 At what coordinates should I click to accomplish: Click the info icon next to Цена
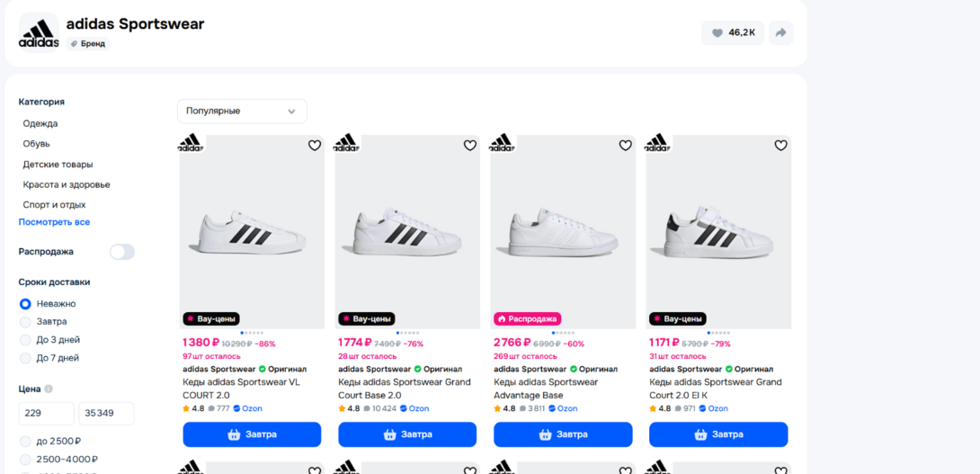click(x=49, y=389)
